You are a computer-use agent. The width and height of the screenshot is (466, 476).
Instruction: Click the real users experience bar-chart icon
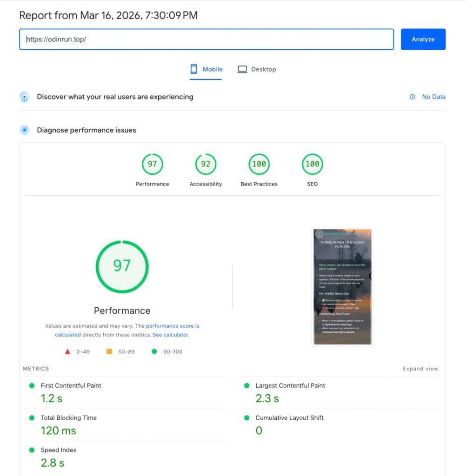pos(24,97)
